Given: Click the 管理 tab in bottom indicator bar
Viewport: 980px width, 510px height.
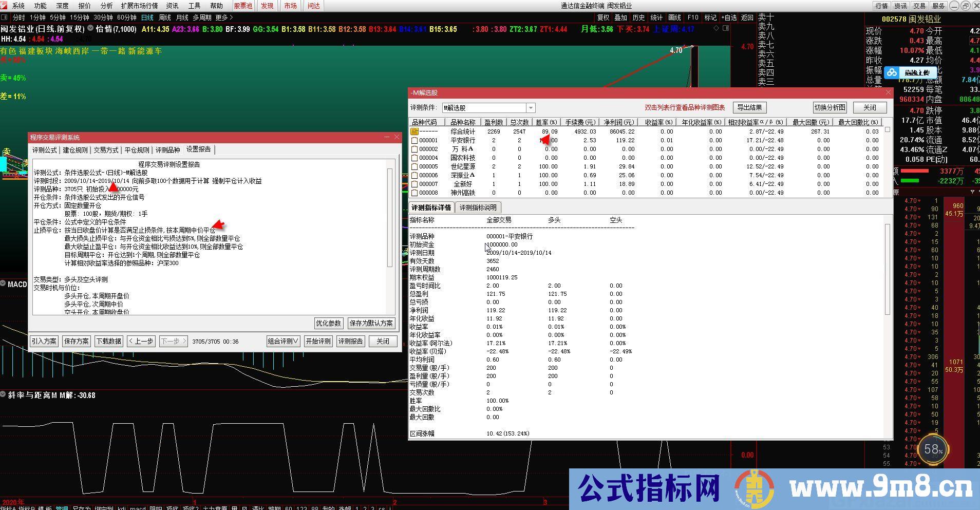Looking at the screenshot, I should pos(62,507).
